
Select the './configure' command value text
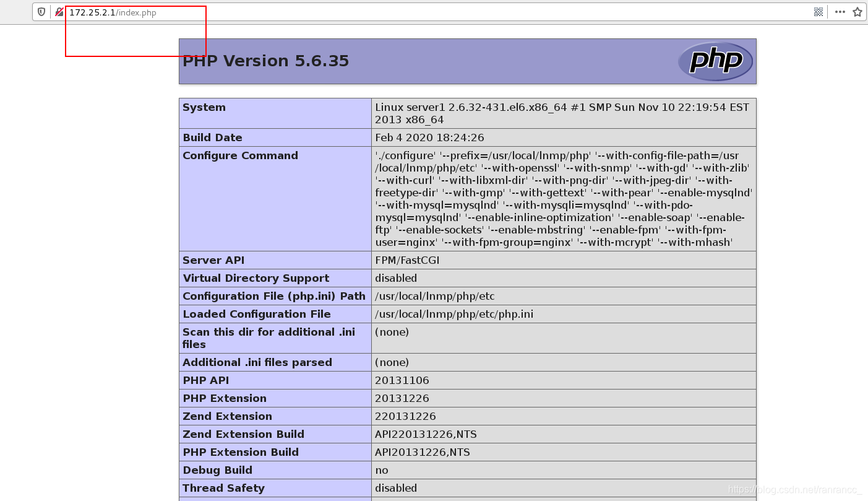564,199
